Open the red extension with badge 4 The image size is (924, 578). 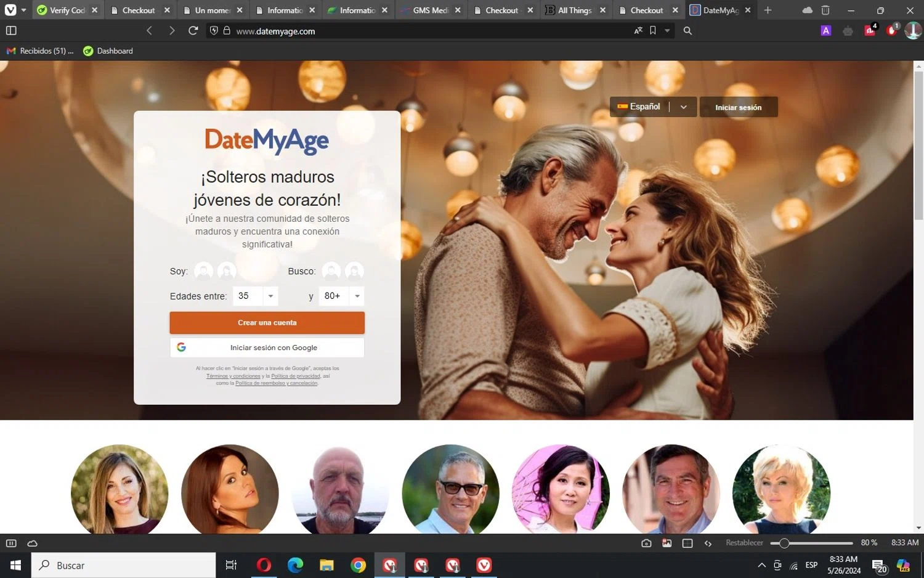pos(870,30)
